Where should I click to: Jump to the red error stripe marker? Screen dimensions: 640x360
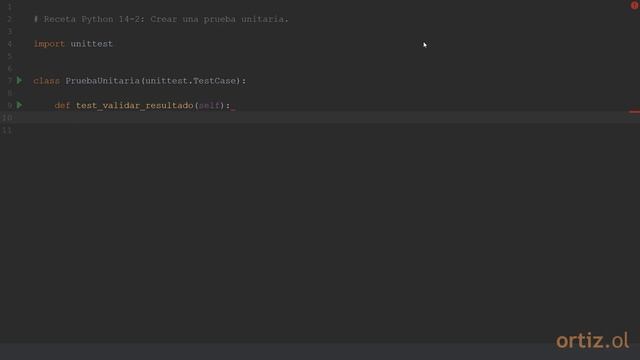tap(634, 111)
